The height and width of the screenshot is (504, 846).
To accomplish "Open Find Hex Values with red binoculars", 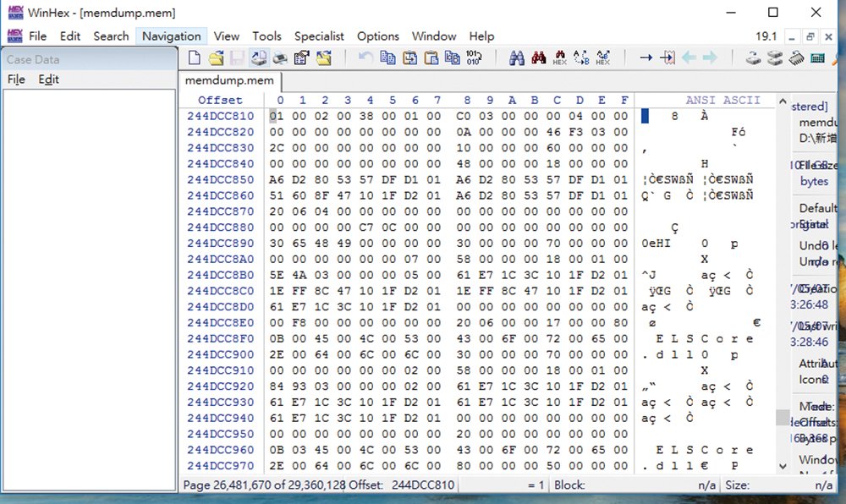I will 538,58.
